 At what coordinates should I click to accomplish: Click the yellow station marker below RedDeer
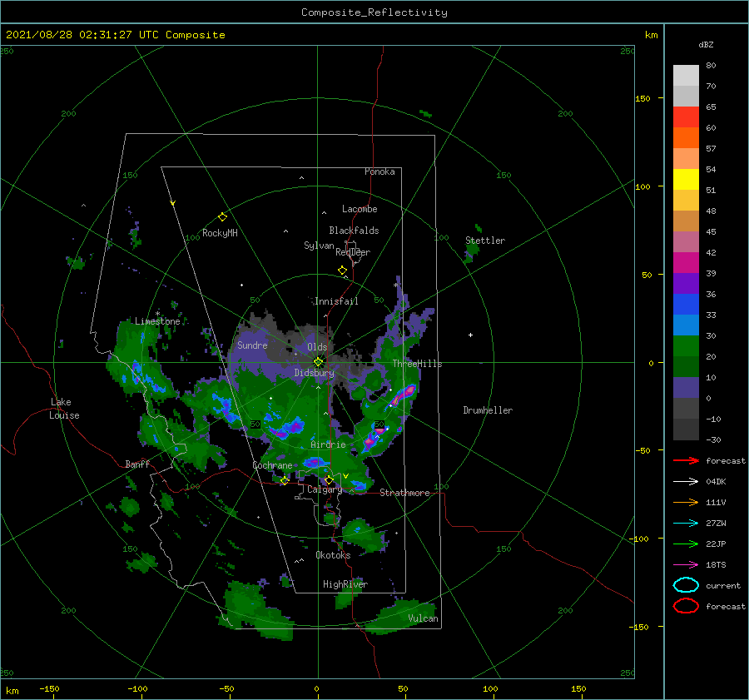pos(343,271)
